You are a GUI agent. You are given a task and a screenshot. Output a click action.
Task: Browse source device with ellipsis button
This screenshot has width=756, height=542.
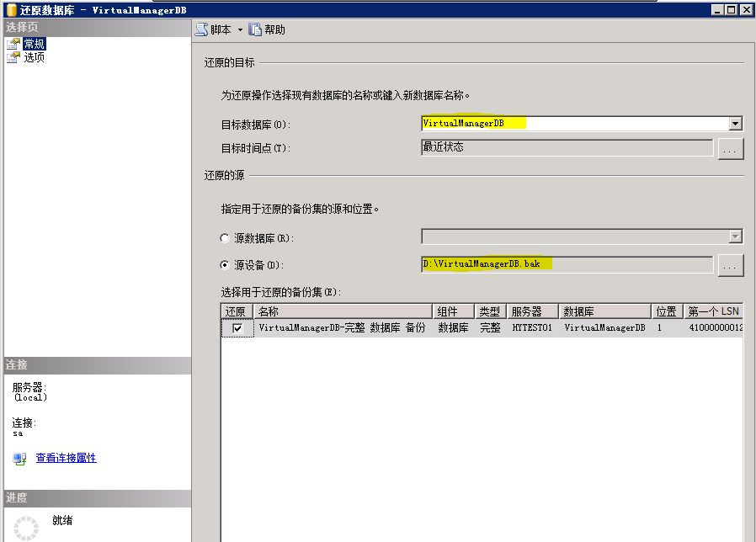coord(730,265)
